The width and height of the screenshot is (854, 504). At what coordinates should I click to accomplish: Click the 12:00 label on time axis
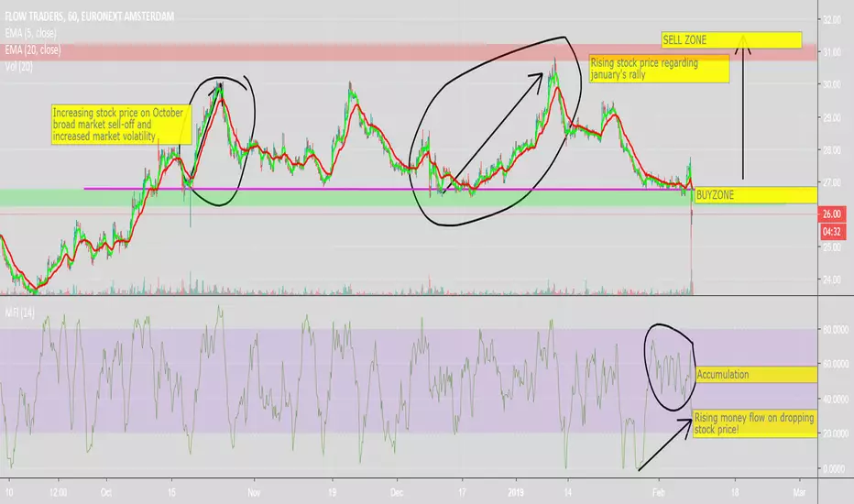coord(58,493)
